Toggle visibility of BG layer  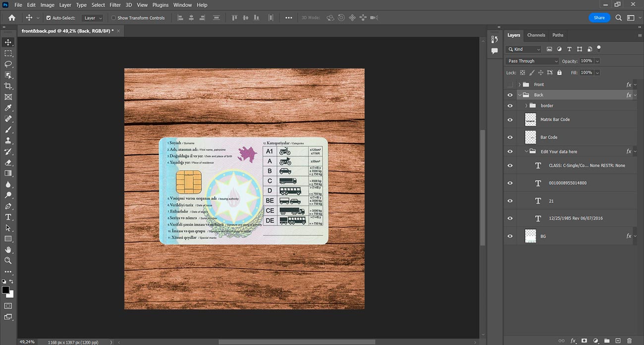tap(510, 236)
